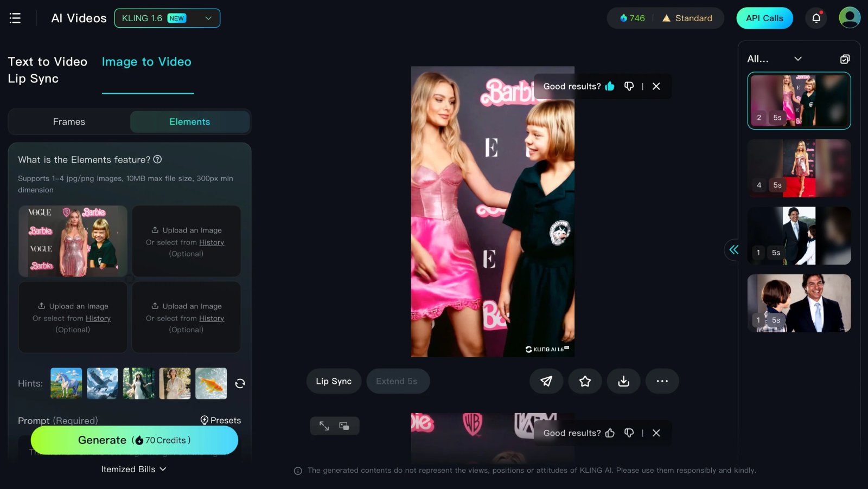This screenshot has width=868, height=489.
Task: Open the hamburger navigation menu
Action: coord(15,18)
